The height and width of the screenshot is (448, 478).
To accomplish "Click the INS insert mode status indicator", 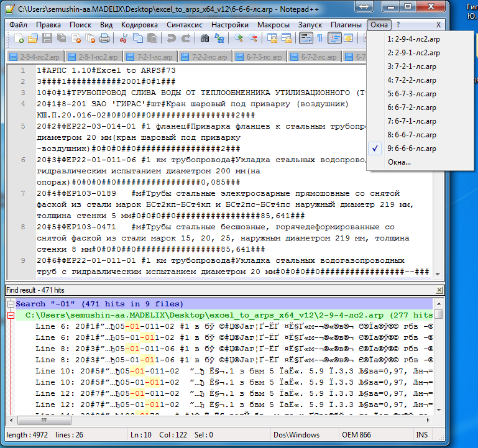I will coord(421,435).
